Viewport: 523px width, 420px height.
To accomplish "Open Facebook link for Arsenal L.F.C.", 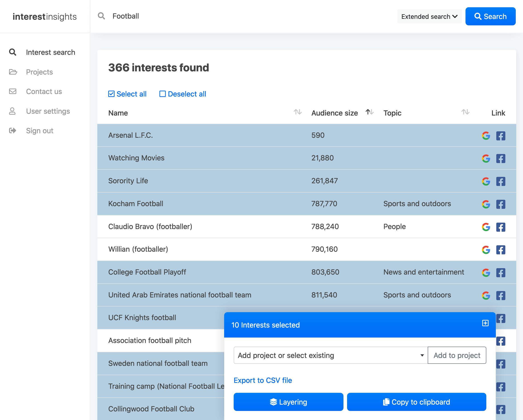I will [501, 136].
